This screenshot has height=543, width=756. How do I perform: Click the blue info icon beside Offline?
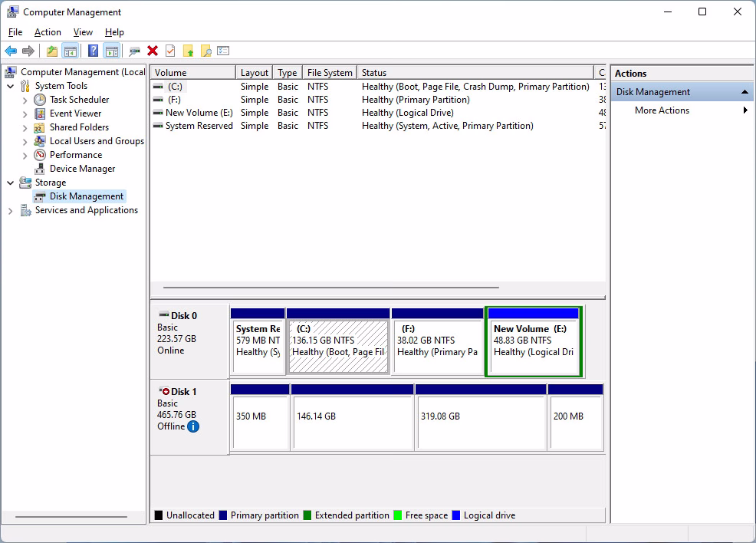193,426
